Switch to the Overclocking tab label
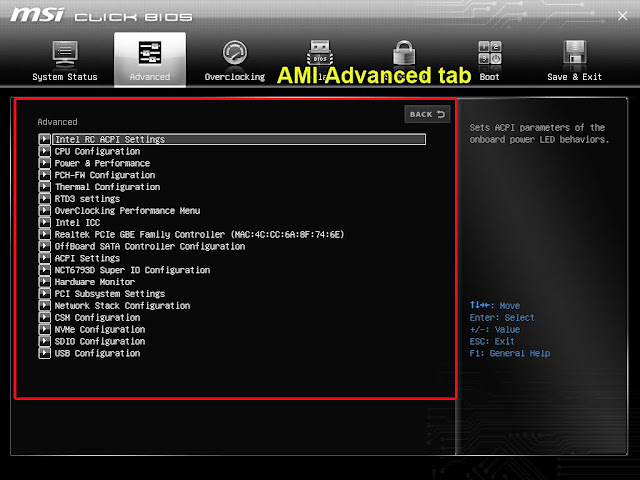This screenshot has height=480, width=640. click(235, 77)
